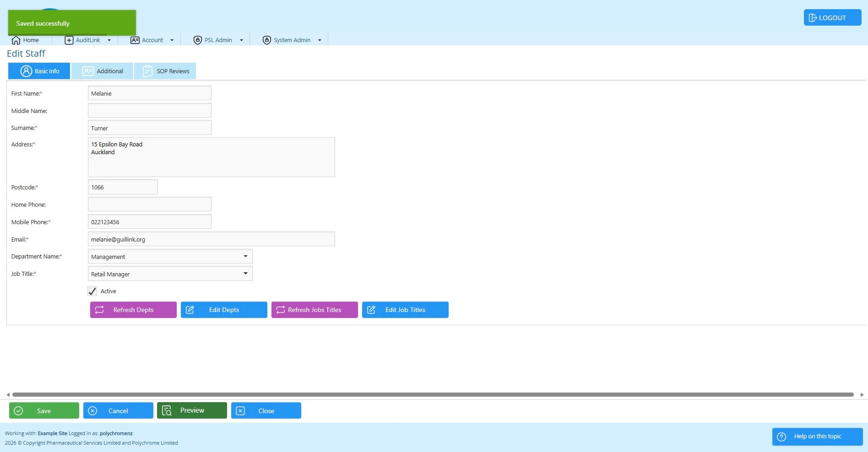Click the Home house icon
This screenshot has width=868, height=452.
(x=16, y=40)
